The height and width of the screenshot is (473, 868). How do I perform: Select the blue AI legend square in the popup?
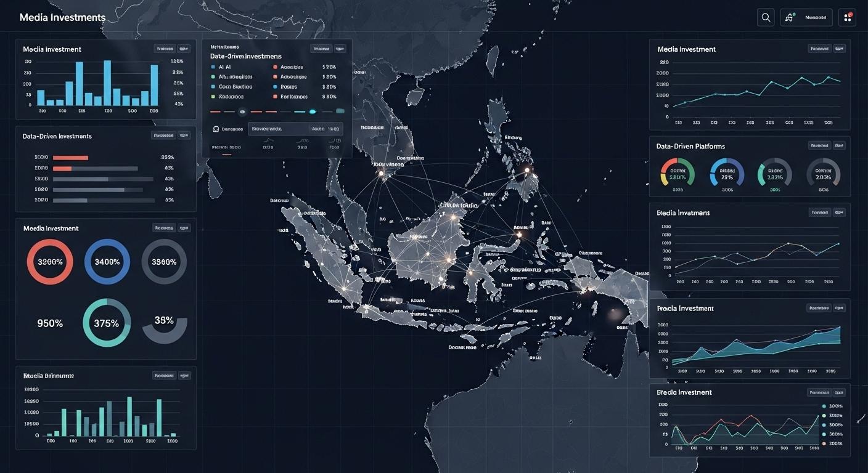(213, 67)
